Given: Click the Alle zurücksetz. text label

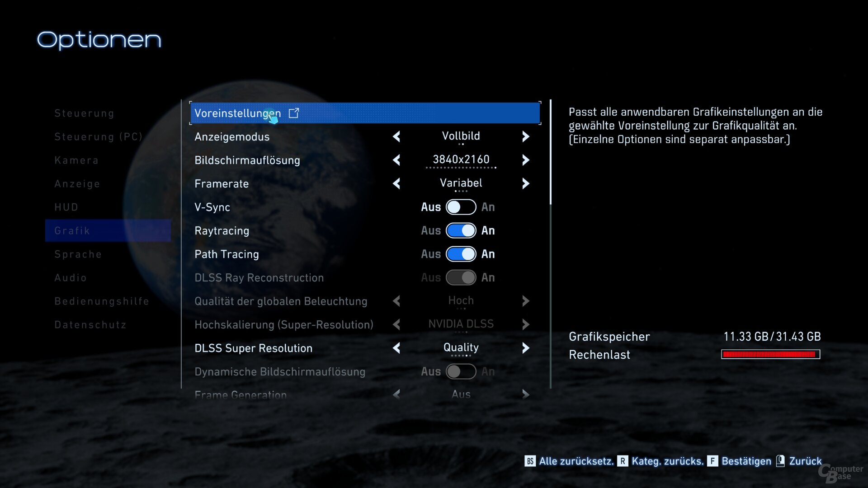Looking at the screenshot, I should click(576, 461).
